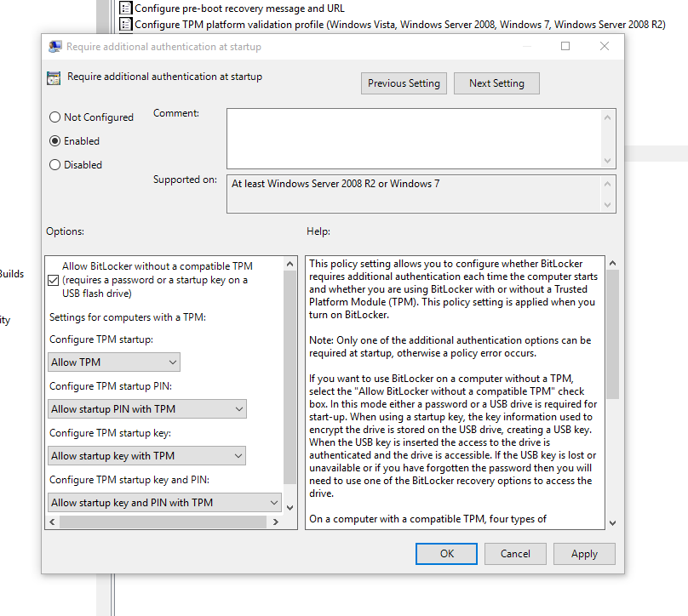
Task: Click Help text note 'Only one of the additional'
Action: click(450, 347)
